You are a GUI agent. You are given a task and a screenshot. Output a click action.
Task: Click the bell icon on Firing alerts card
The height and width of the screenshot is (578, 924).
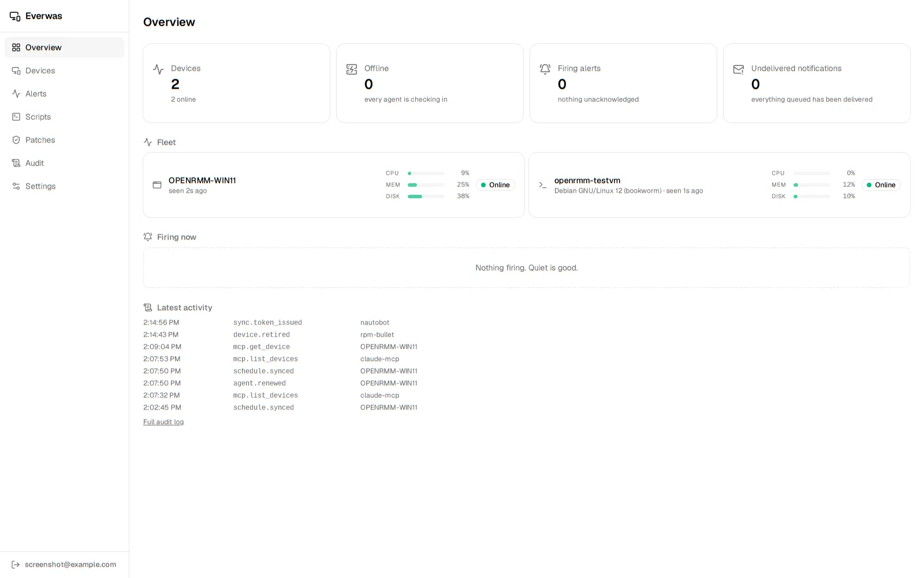545,69
